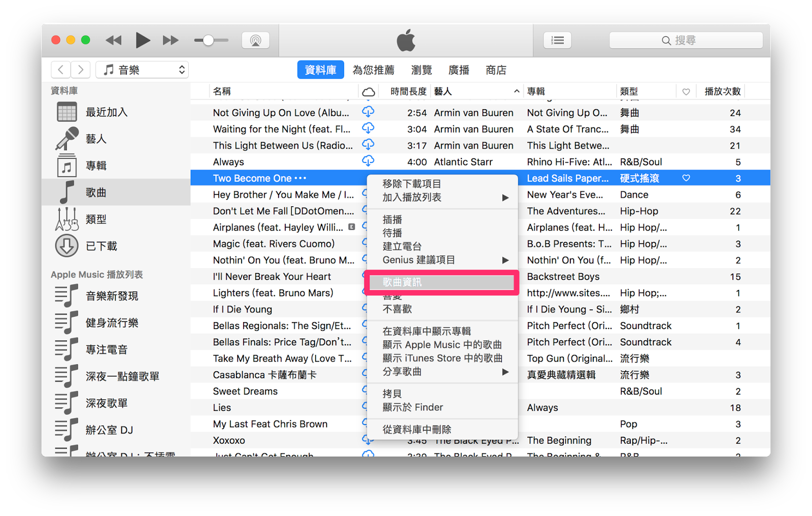Viewport: 812px width, 516px height.
Task: Switch to the 商店 tab
Action: 496,70
